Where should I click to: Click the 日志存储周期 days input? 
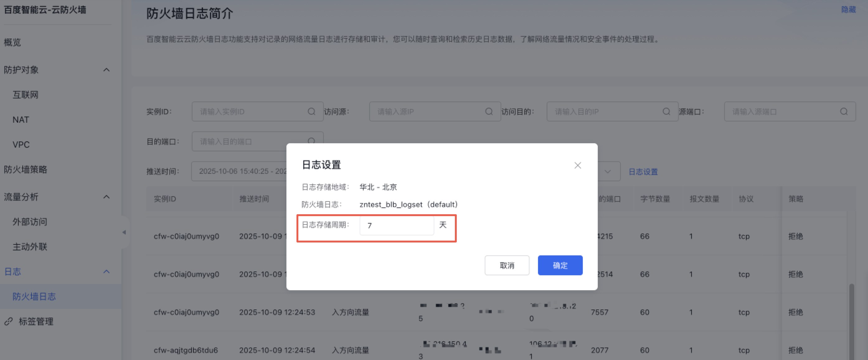[396, 225]
